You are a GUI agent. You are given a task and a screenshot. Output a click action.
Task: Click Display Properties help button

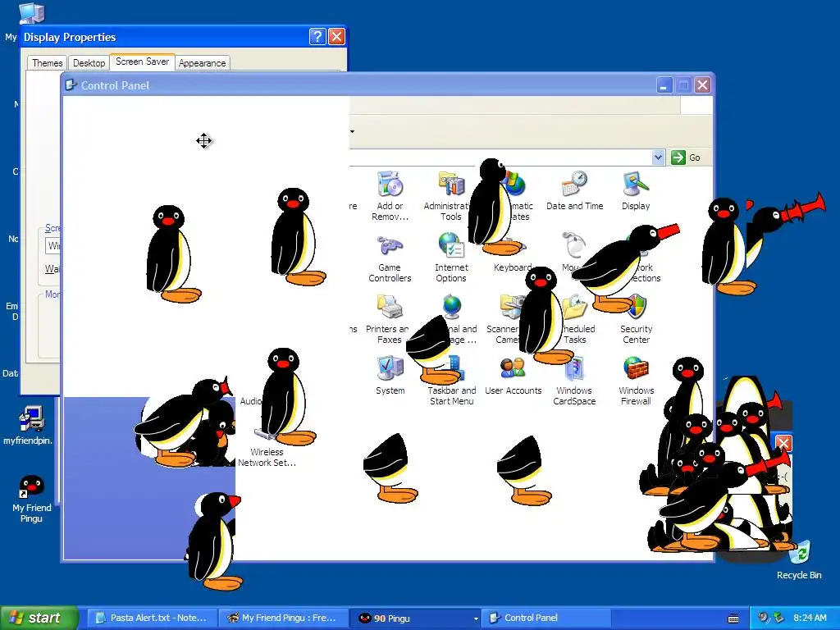[317, 36]
